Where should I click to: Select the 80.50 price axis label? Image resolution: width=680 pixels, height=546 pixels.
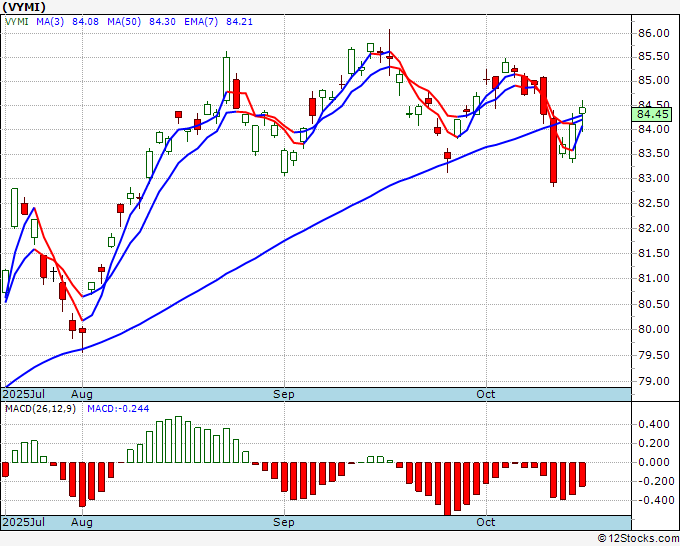pyautogui.click(x=653, y=304)
